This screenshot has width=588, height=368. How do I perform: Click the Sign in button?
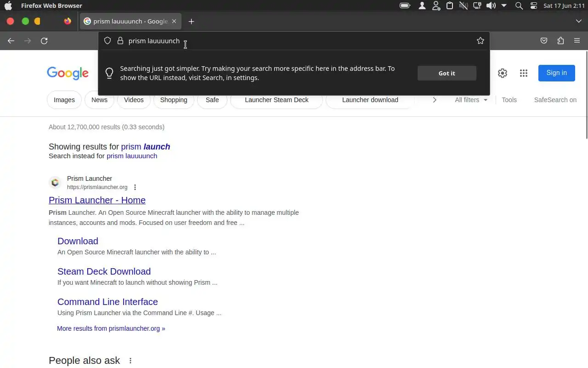[557, 73]
